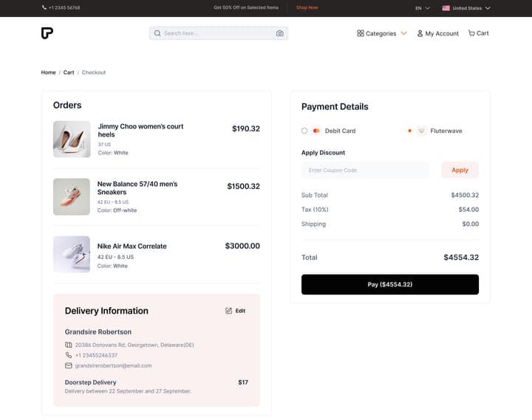Click the Pay ($4554.32) button
The height and width of the screenshot is (420, 532).
[x=390, y=284]
